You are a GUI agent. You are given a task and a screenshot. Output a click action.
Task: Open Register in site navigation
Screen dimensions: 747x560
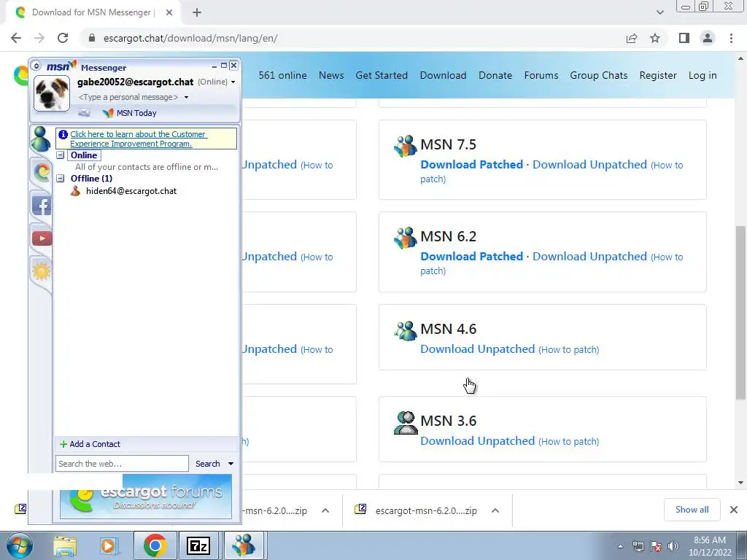pos(658,75)
